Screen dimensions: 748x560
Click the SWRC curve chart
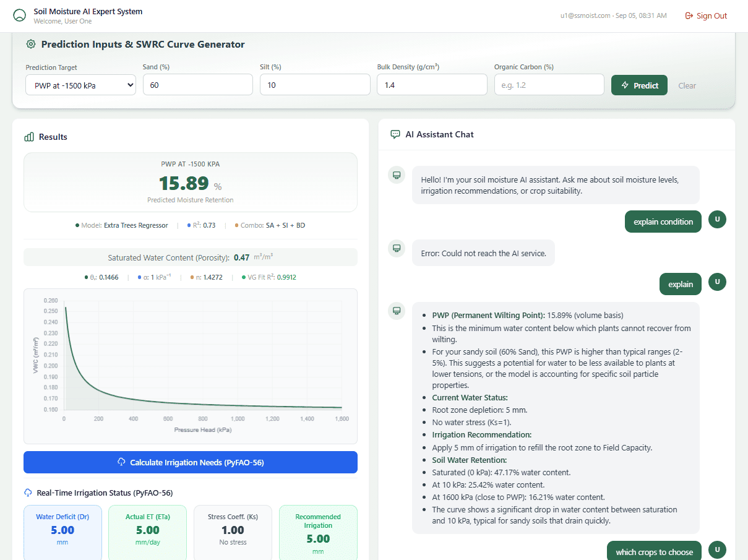tap(191, 366)
